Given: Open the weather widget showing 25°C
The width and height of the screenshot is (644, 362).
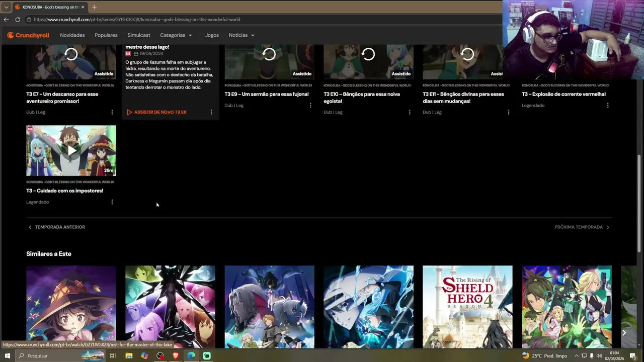Looking at the screenshot, I should [544, 356].
